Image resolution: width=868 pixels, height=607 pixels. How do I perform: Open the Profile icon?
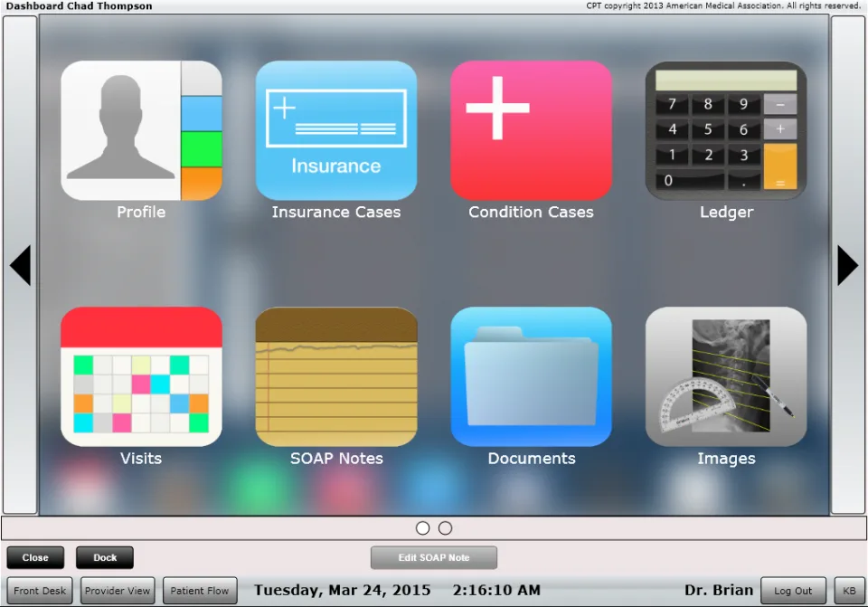tap(141, 130)
